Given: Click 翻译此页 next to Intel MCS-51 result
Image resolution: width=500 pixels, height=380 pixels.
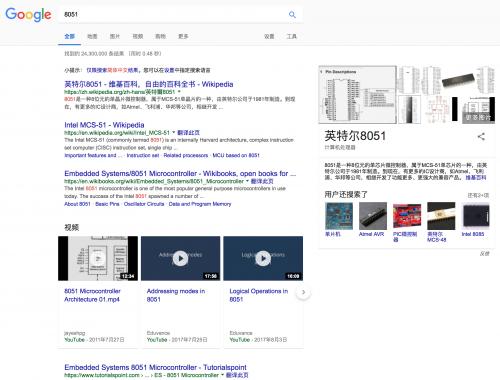Looking at the screenshot, I should tap(188, 133).
